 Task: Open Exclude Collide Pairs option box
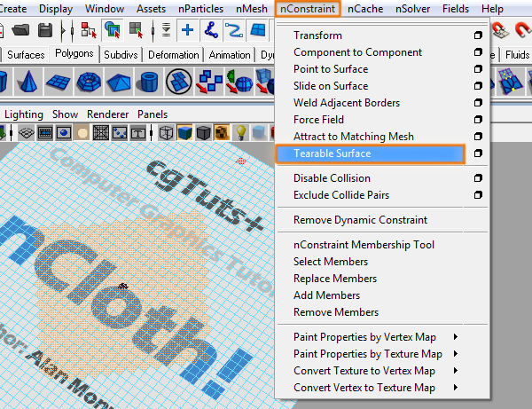(478, 195)
